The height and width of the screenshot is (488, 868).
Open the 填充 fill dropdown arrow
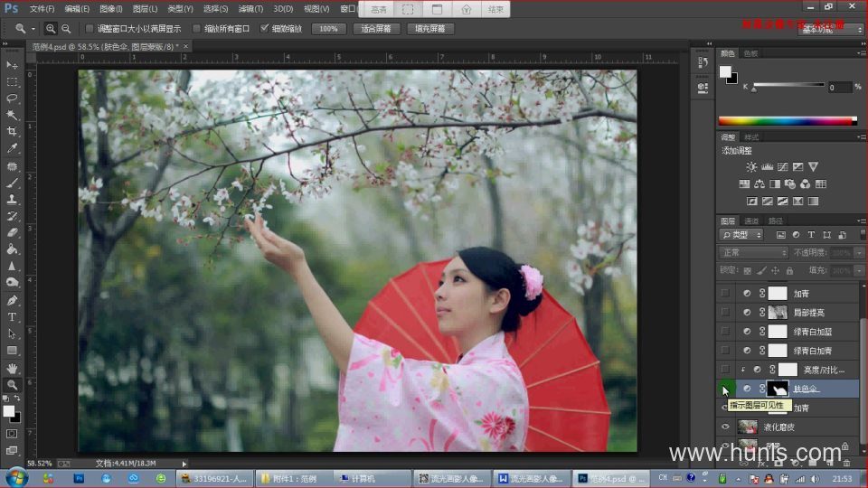point(859,270)
